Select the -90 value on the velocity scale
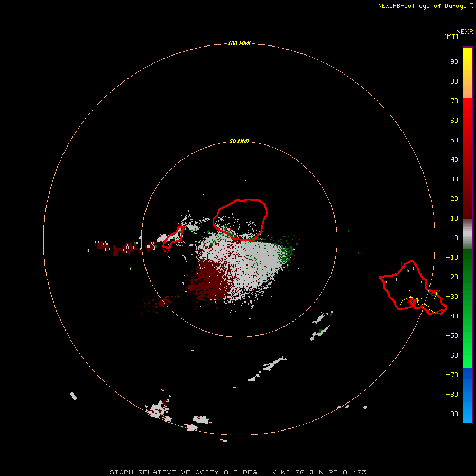This screenshot has height=476, width=476. pyautogui.click(x=452, y=414)
